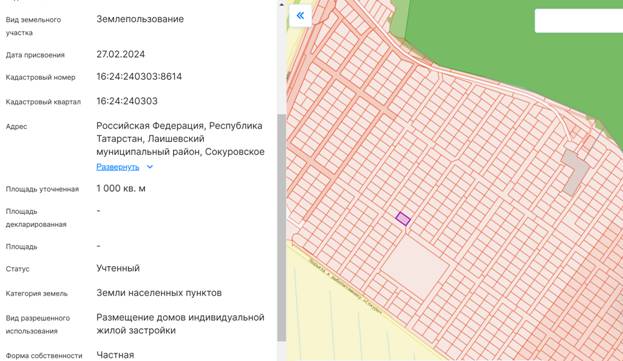Click the assignment date 27.02.2024

pos(120,54)
